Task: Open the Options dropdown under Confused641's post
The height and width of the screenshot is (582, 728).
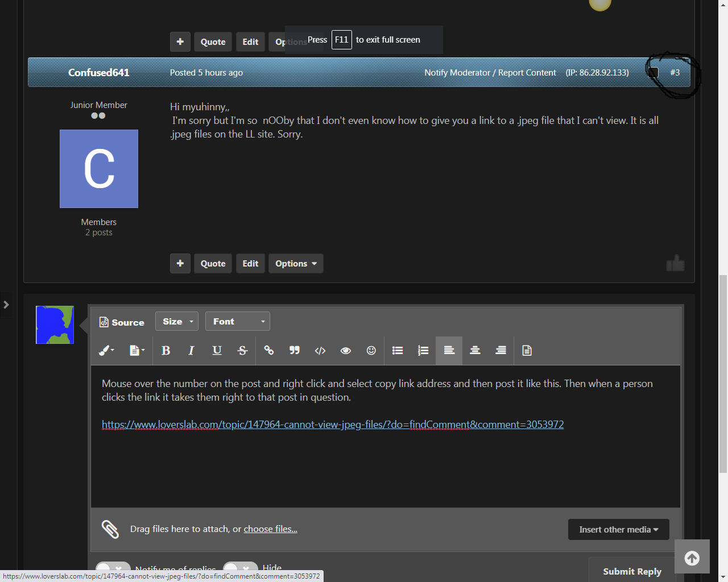Action: (x=296, y=264)
